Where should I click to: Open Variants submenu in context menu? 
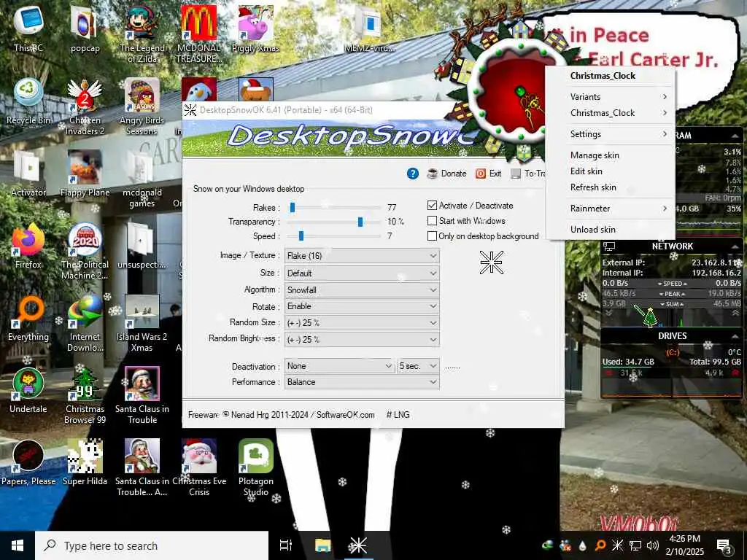coord(611,97)
